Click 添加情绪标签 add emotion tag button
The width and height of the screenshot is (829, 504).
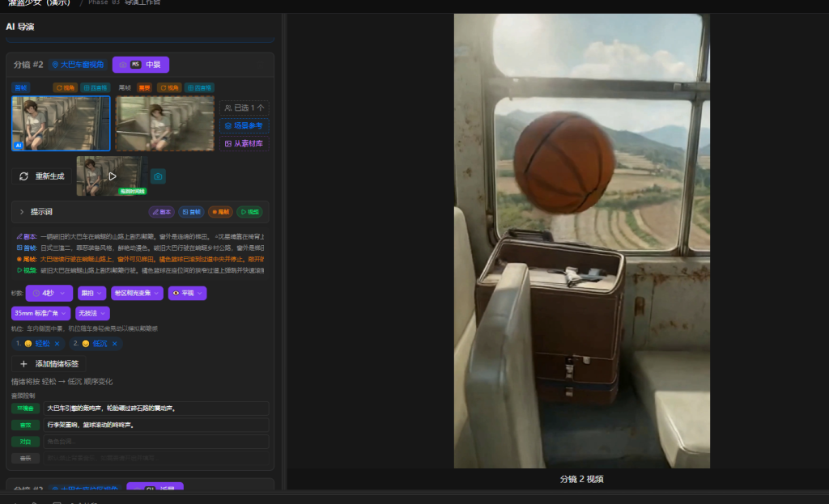click(49, 364)
